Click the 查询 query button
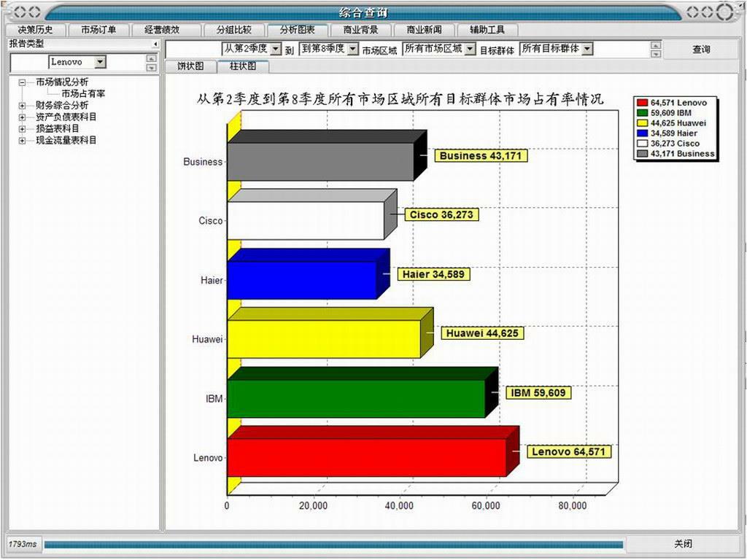 click(x=701, y=49)
